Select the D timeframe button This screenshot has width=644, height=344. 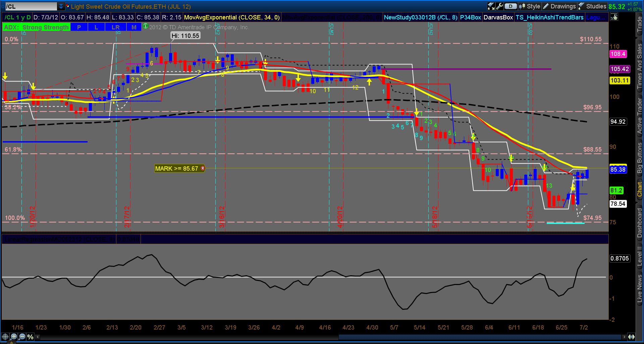point(511,6)
